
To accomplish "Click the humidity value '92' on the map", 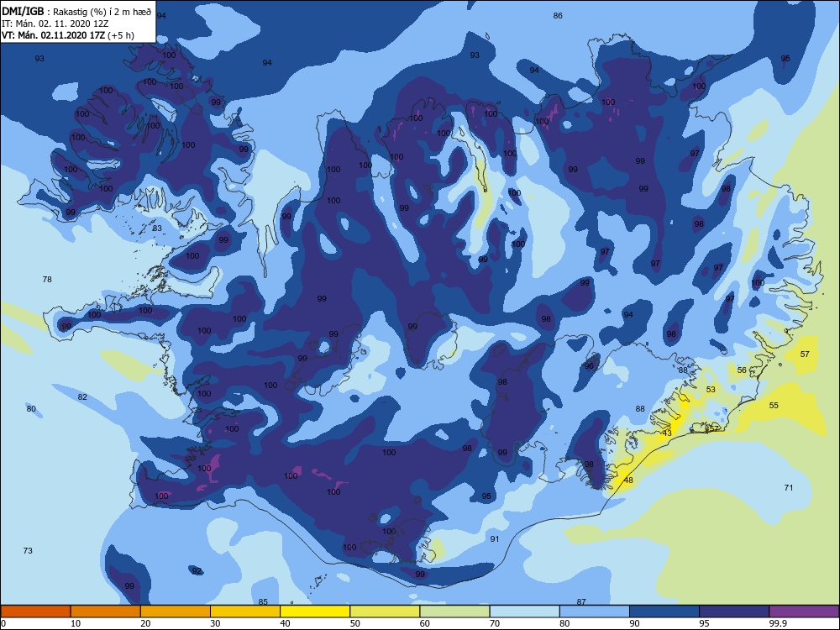I will (197, 570).
